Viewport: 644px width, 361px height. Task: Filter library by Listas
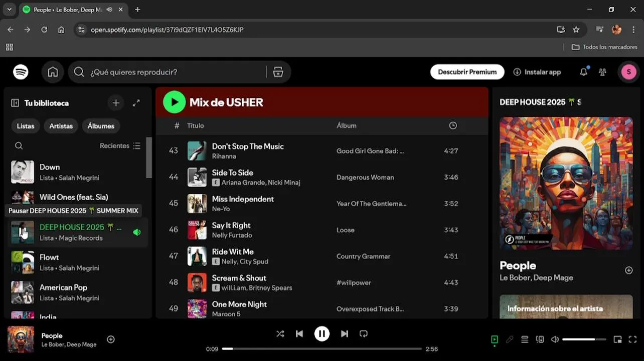pos(26,126)
